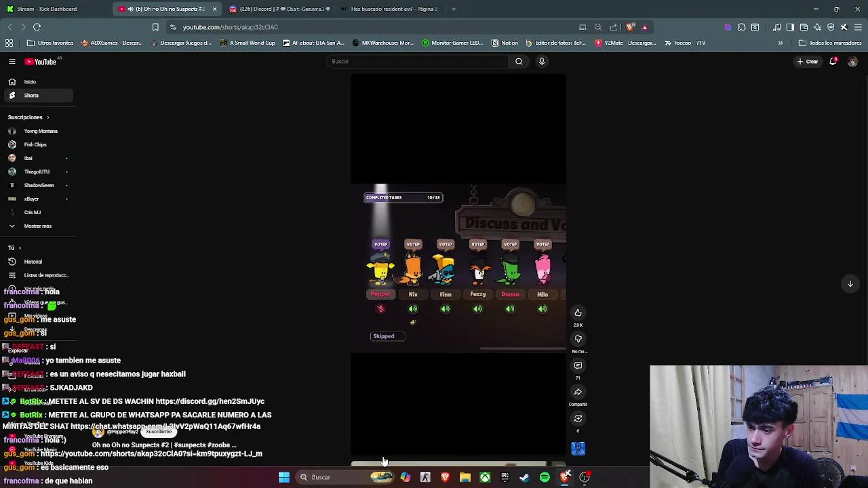
Task: Switch to Stream - Kick Dashboard tab
Action: pyautogui.click(x=56, y=9)
